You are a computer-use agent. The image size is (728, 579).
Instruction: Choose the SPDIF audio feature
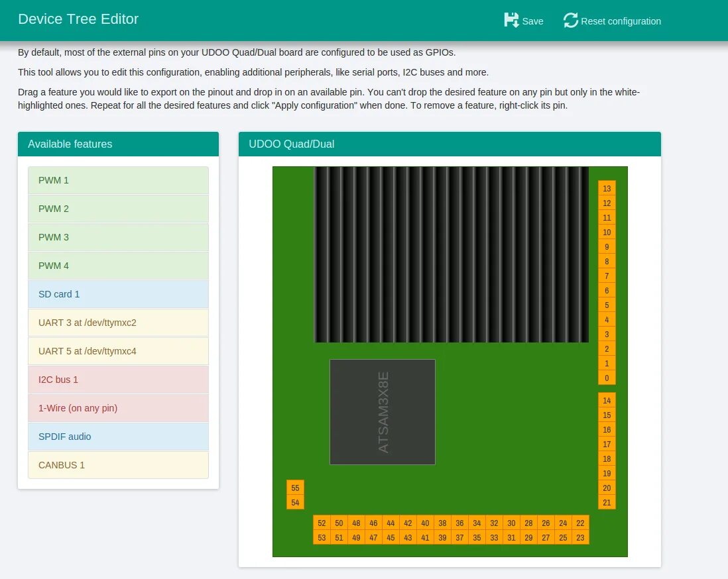119,437
